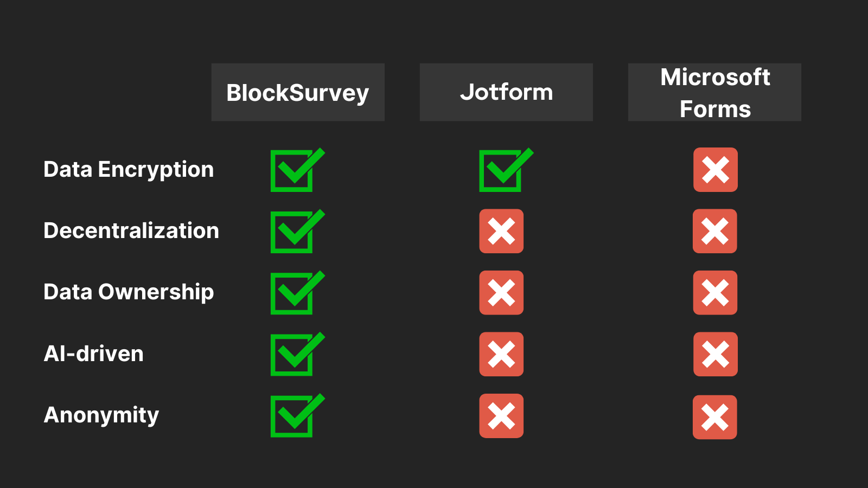Click Microsoft Forms' Anonymity red X
Viewport: 868px width, 488px height.
(x=715, y=417)
